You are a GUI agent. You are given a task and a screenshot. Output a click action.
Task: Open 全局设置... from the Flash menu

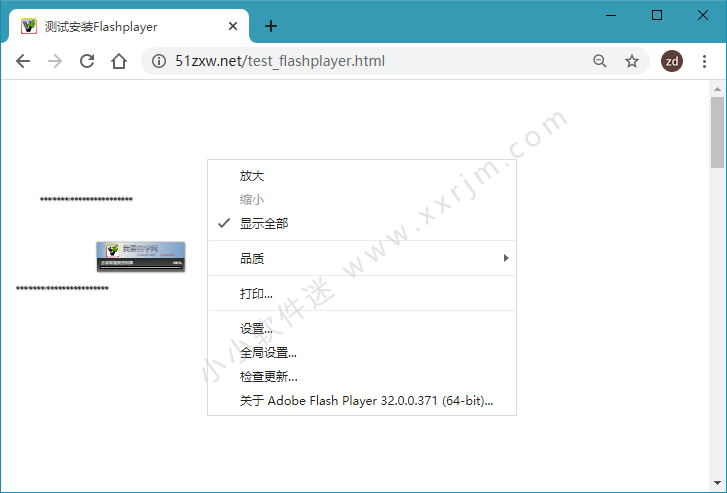362,353
